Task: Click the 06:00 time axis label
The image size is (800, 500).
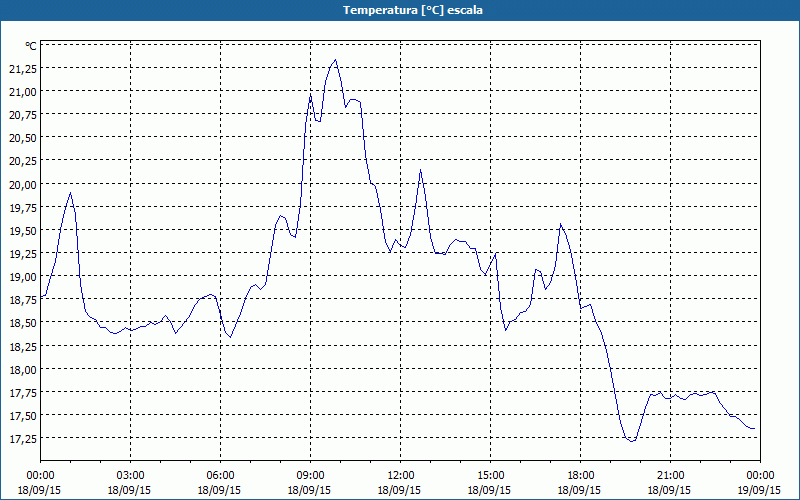Action: 220,476
